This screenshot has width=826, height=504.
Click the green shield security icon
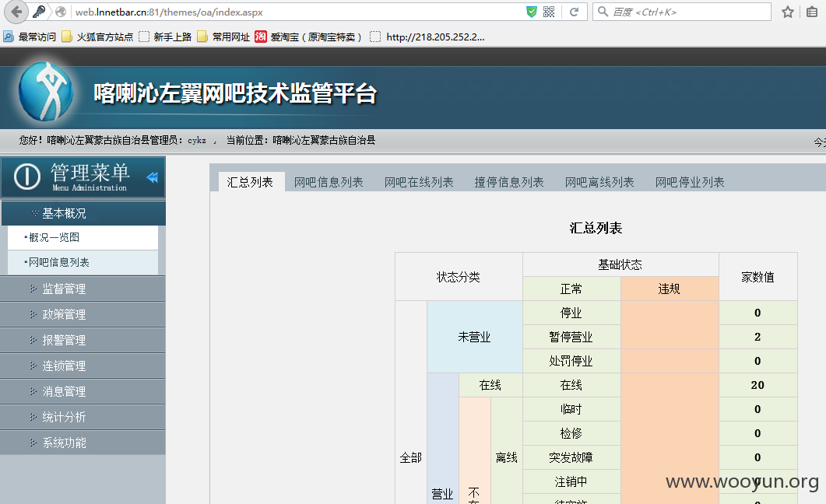[532, 12]
